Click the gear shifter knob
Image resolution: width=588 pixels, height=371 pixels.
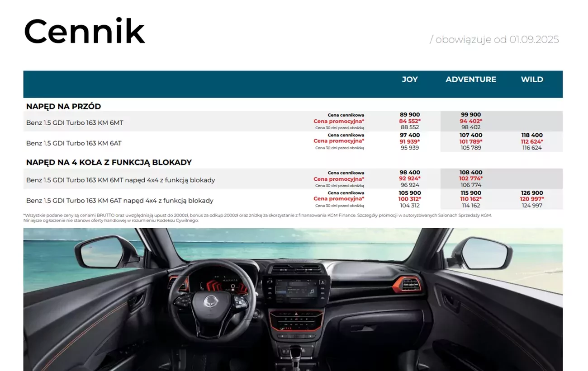(x=295, y=351)
